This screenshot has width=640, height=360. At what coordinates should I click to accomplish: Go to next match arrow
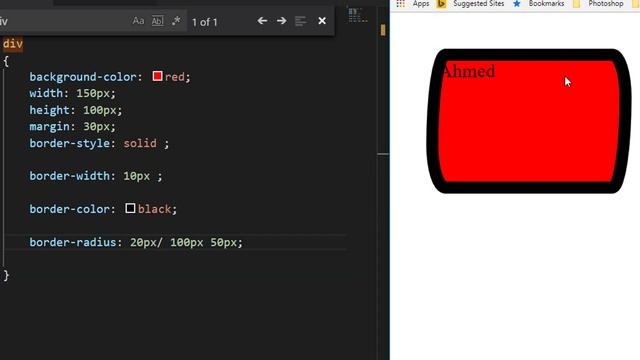(x=281, y=20)
